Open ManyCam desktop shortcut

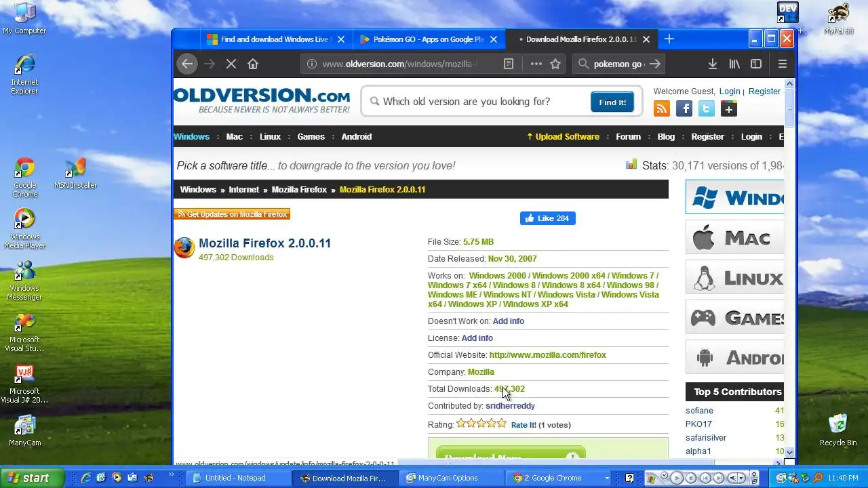25,431
